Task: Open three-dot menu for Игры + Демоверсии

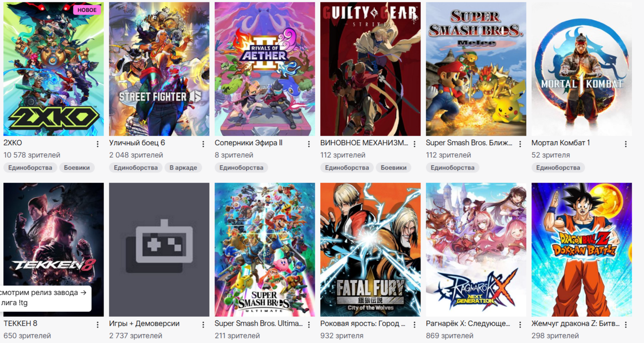Action: [203, 325]
